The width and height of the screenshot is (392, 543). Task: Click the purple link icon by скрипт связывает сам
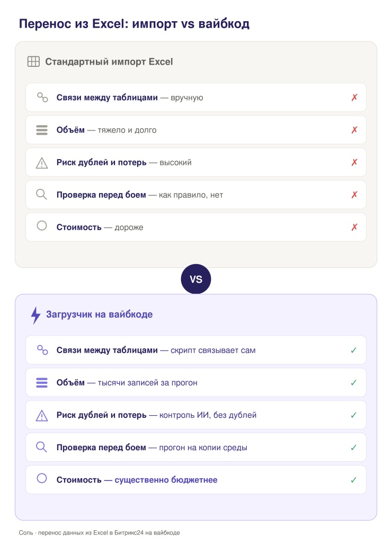pyautogui.click(x=42, y=350)
